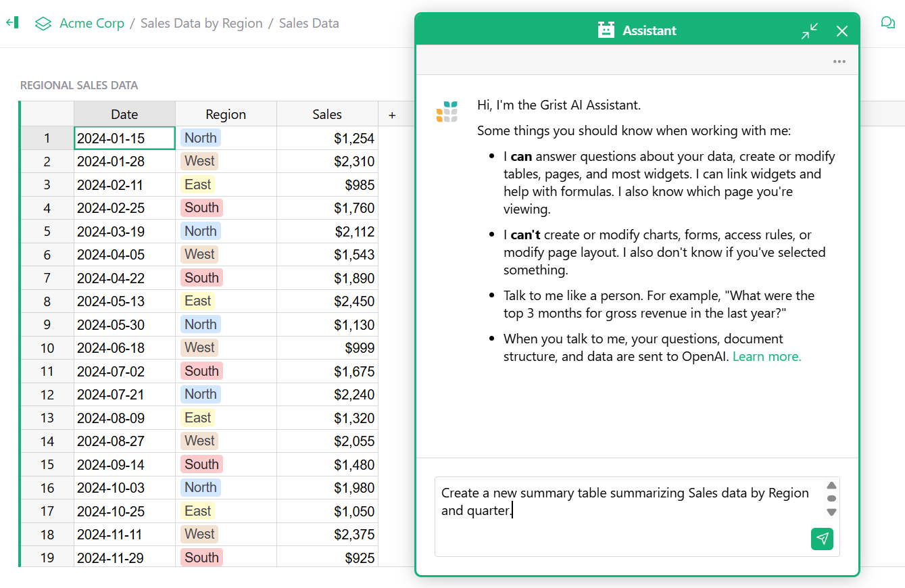Click the Assistant title text in header
This screenshot has height=588, width=905.
click(650, 30)
